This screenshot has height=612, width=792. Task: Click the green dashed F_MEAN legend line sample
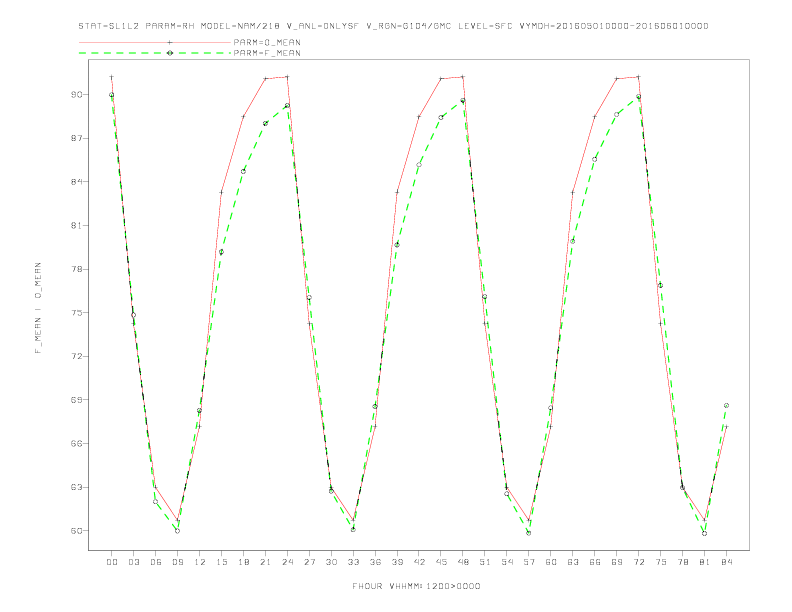pyautogui.click(x=155, y=53)
